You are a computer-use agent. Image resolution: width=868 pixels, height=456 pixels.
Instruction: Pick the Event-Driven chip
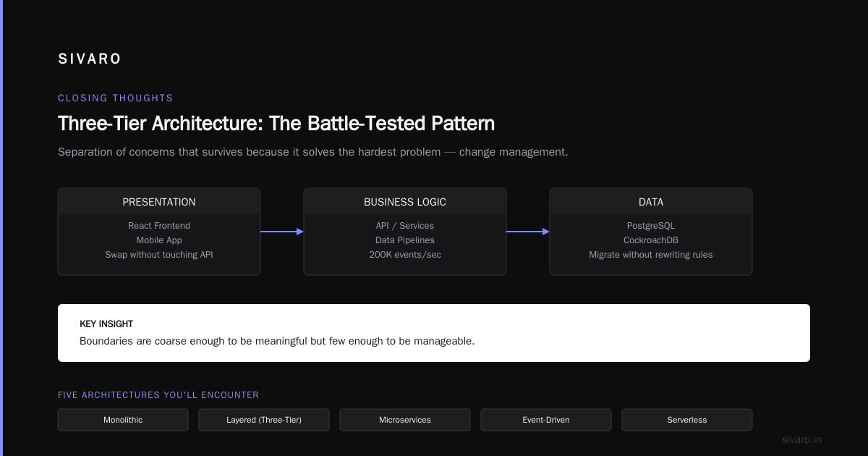tap(546, 420)
